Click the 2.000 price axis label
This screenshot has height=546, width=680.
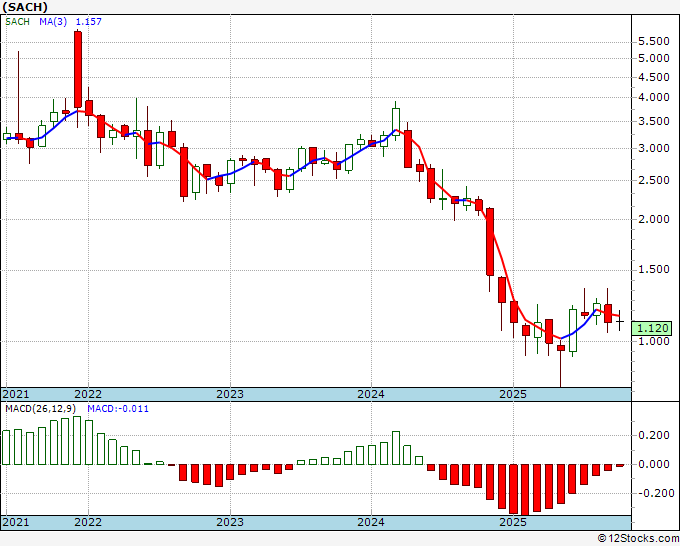click(654, 219)
